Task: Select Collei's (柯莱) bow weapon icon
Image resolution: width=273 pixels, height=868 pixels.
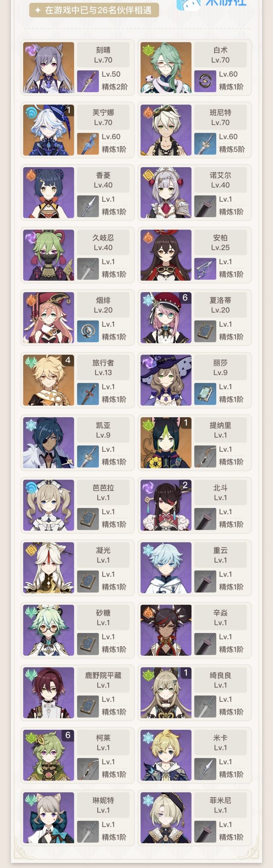Action: 88,769
